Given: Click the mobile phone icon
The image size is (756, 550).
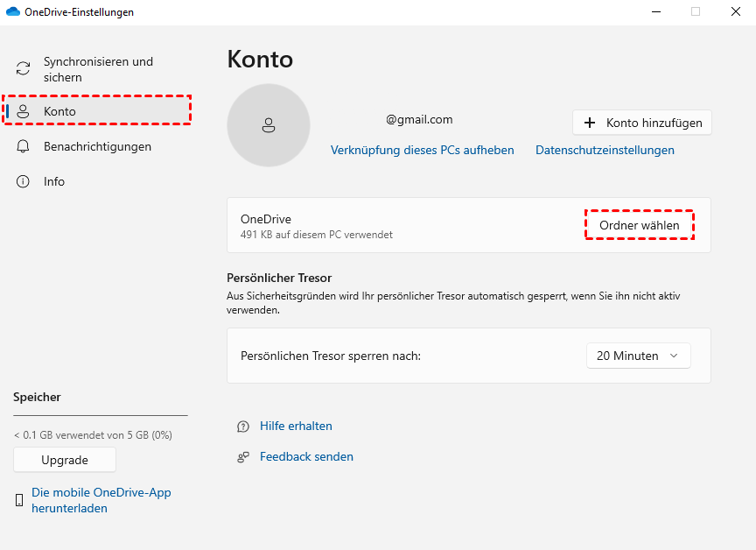Looking at the screenshot, I should (x=19, y=500).
